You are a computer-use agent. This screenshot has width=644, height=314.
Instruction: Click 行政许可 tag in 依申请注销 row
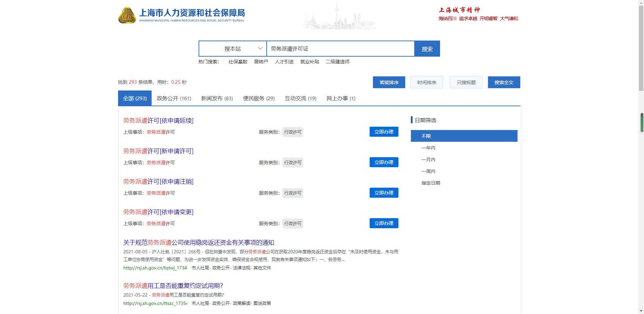[293, 193]
